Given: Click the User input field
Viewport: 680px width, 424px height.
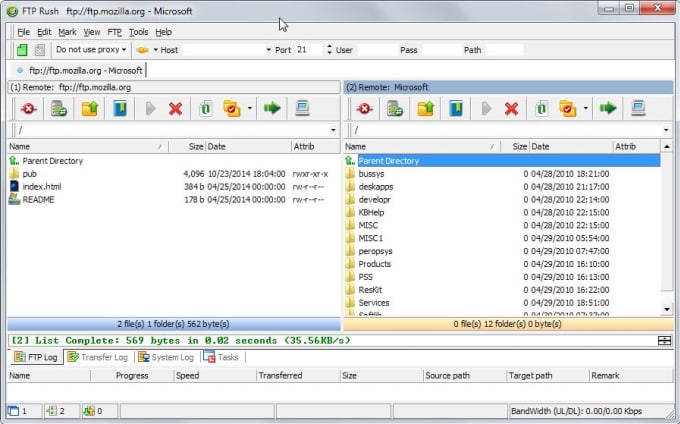Looking at the screenshot, I should click(377, 50).
